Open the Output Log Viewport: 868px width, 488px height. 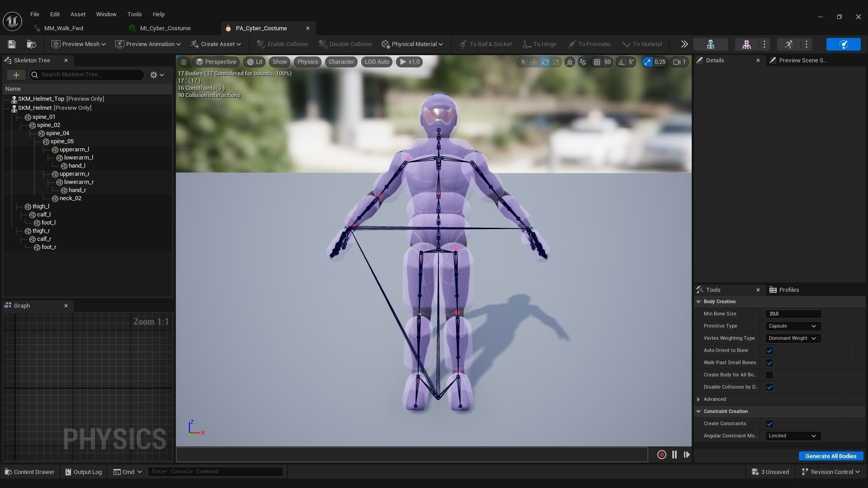84,472
